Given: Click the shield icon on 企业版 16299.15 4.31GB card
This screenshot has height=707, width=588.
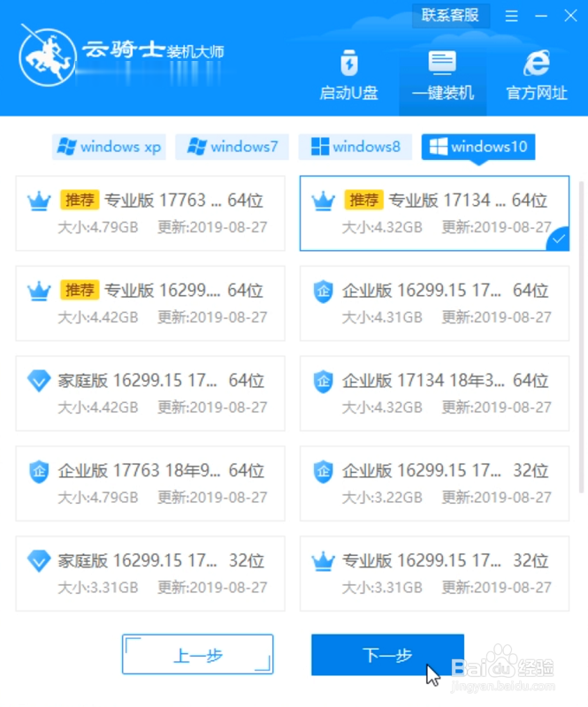Looking at the screenshot, I should (323, 291).
